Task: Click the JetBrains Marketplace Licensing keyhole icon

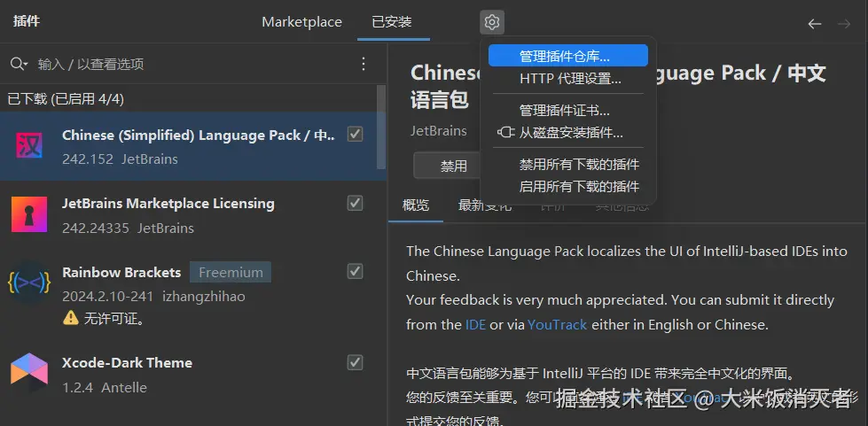Action: 29,214
